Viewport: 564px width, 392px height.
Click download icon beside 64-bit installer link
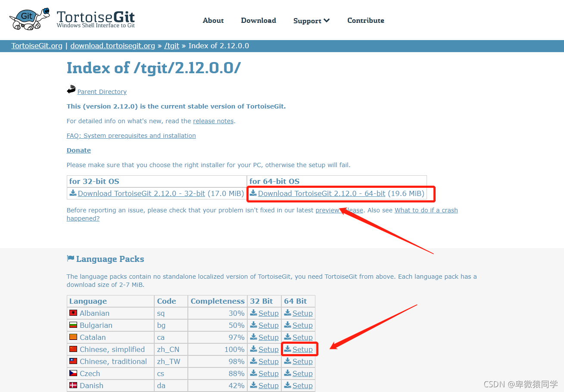[253, 193]
